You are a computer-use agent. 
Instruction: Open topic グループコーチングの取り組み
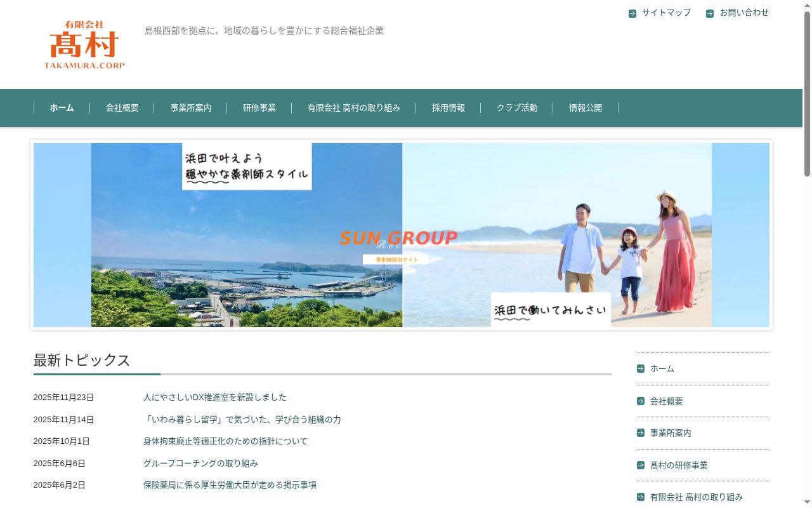(x=200, y=464)
